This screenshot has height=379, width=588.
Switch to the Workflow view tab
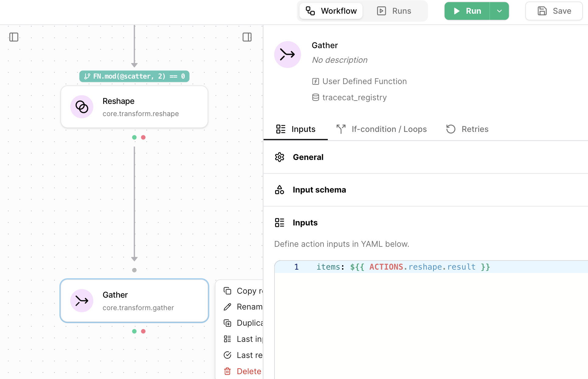coord(331,11)
